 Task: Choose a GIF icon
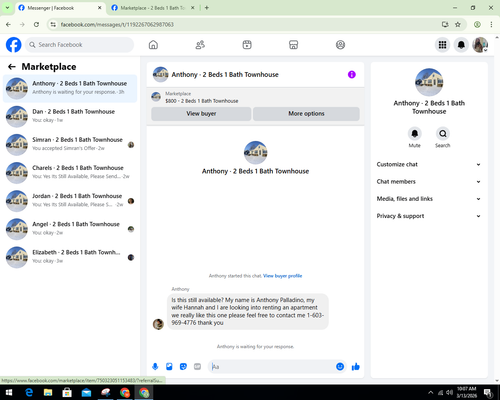197,367
